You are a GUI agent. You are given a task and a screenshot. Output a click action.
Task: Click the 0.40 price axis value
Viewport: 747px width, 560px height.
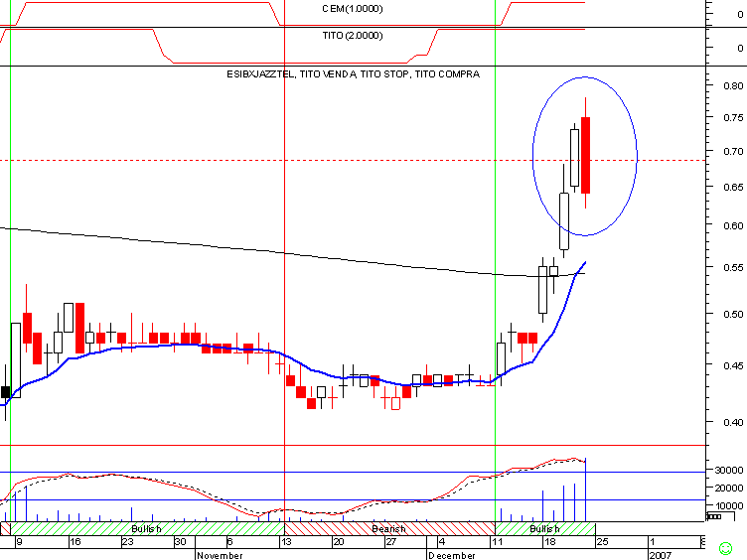733,422
